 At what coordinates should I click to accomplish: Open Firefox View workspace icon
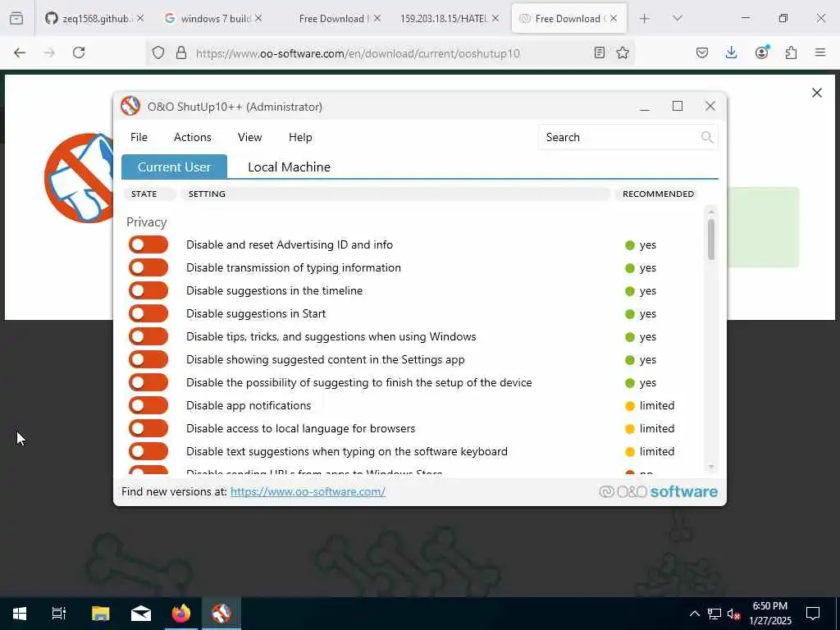(x=16, y=19)
